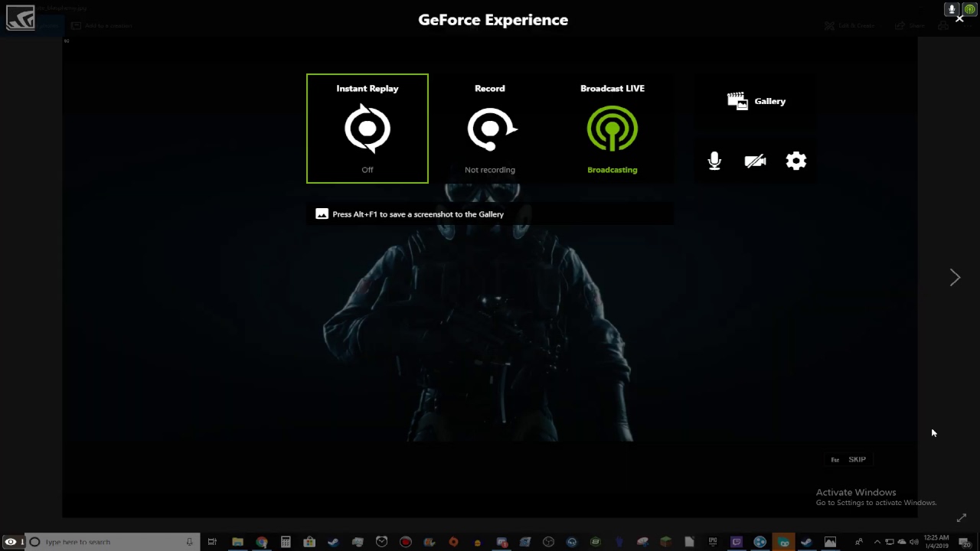
Task: Go to next slide with right chevron
Action: click(955, 277)
